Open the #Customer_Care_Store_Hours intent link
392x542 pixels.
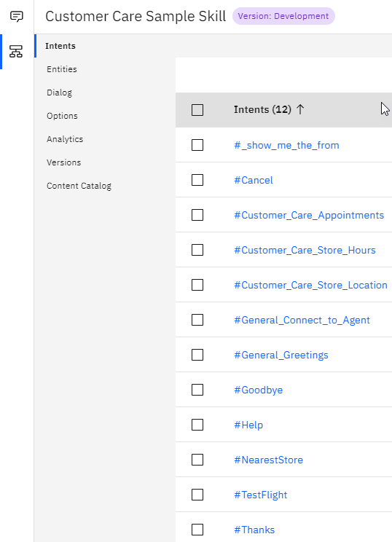[x=305, y=250]
